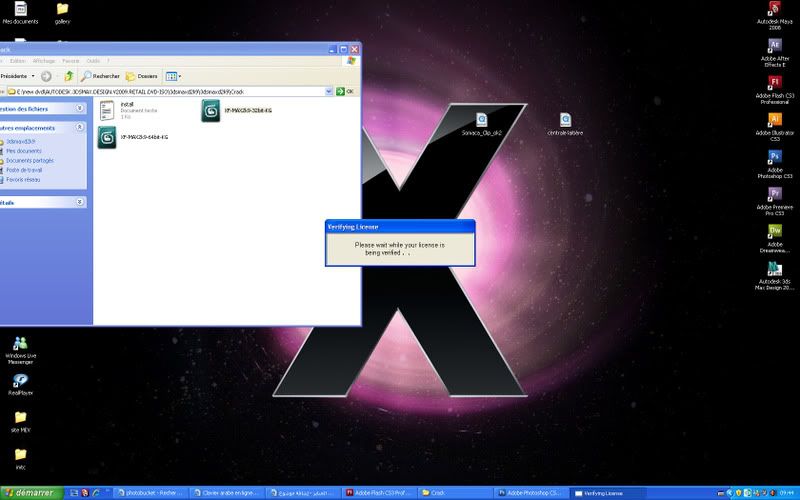Open the Mes documents desktop icon
This screenshot has width=800, height=500.
20,13
